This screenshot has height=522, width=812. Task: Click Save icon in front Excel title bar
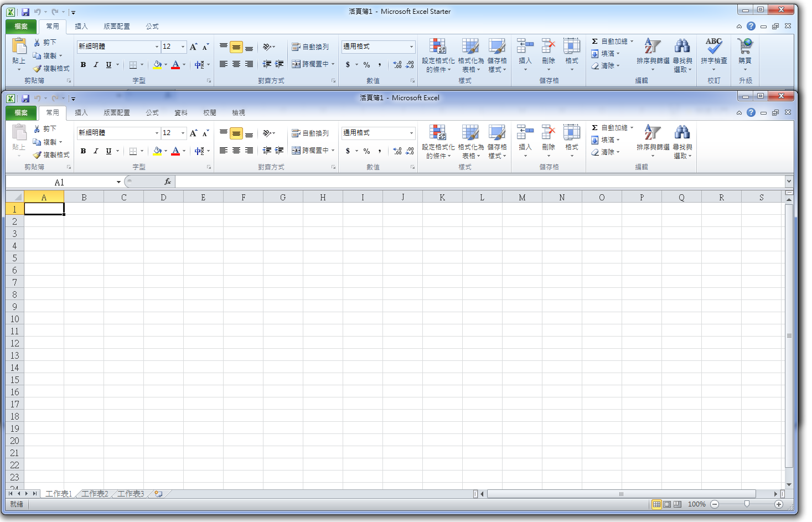[25, 99]
